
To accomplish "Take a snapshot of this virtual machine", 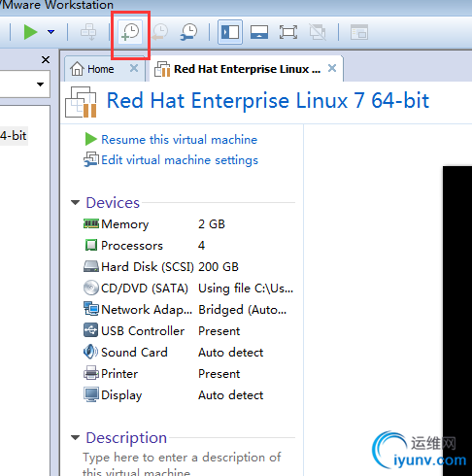I will [x=130, y=32].
